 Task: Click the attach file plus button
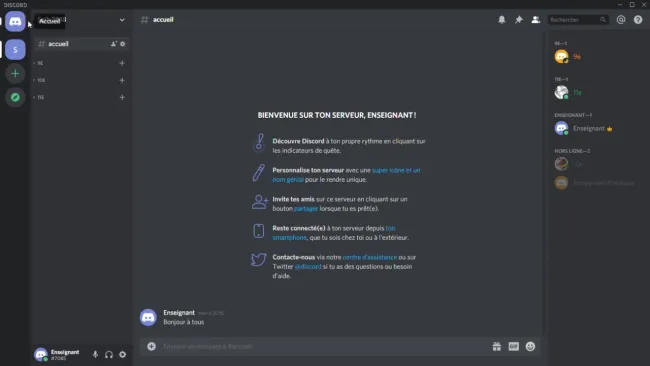(151, 346)
